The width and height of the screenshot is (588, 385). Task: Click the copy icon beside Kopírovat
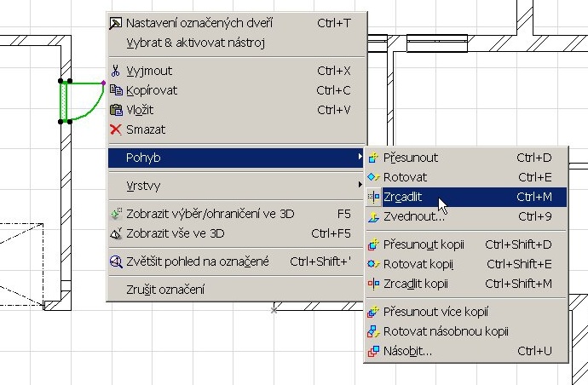pos(116,90)
